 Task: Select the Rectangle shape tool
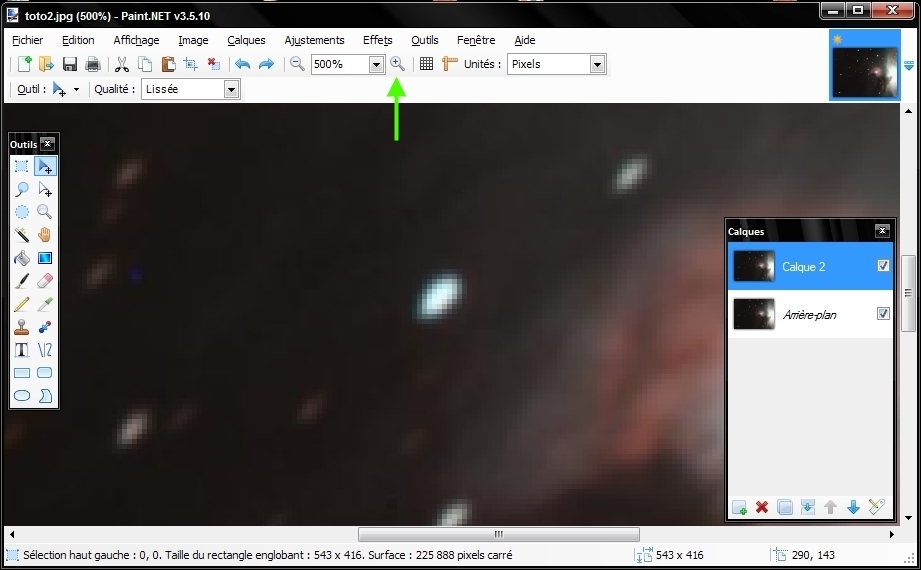[x=22, y=373]
